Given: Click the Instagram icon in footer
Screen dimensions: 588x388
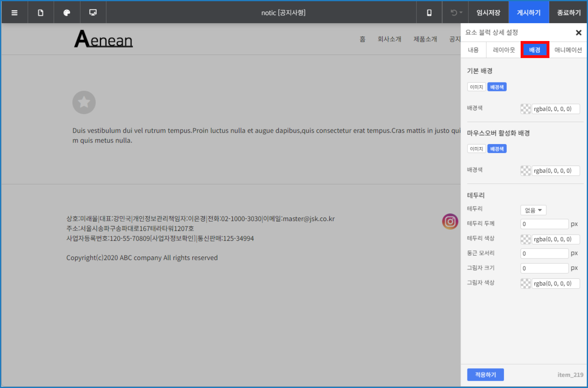Looking at the screenshot, I should 450,222.
